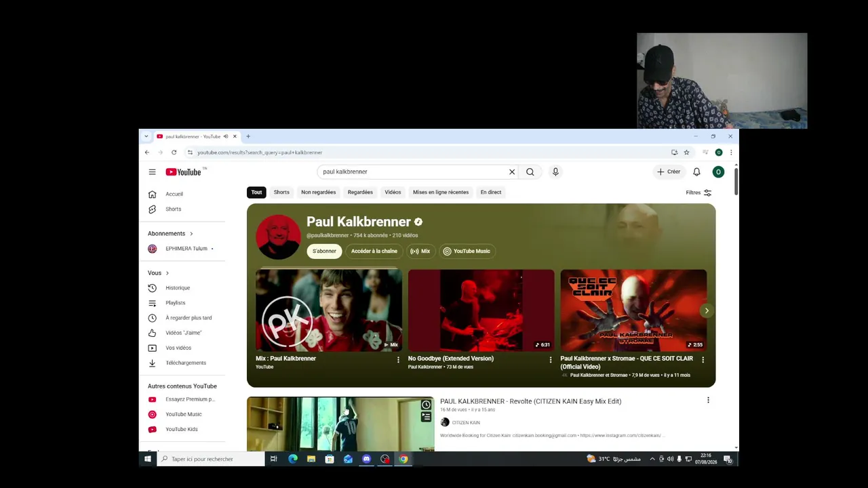Open the Vos vidéos icon
This screenshot has width=868, height=488.
[152, 348]
